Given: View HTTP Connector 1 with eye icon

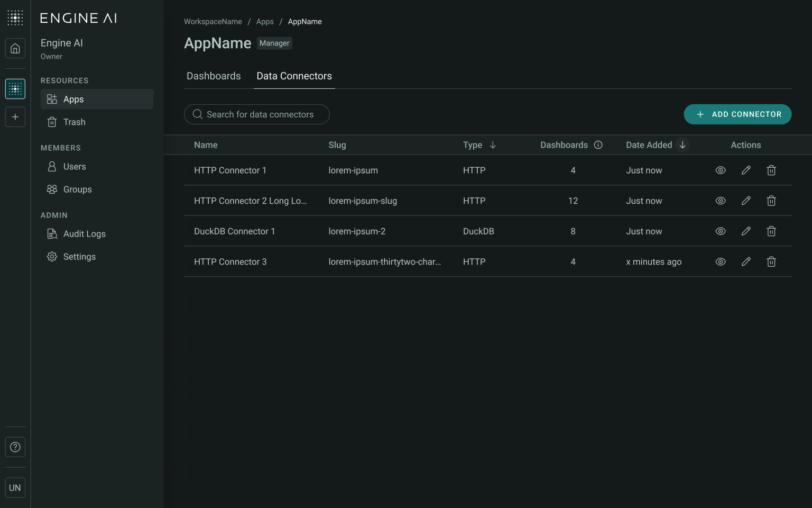Looking at the screenshot, I should click(x=721, y=170).
